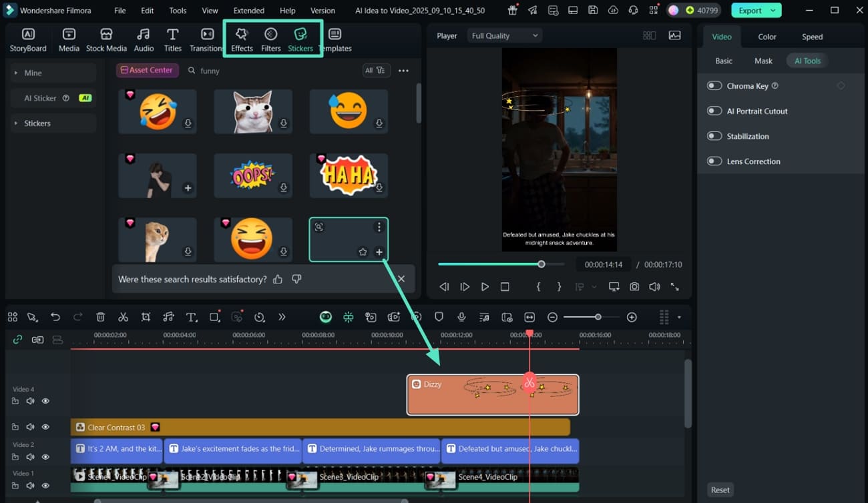Select the Text tool in timeline toolbar
The image size is (868, 503).
[191, 317]
